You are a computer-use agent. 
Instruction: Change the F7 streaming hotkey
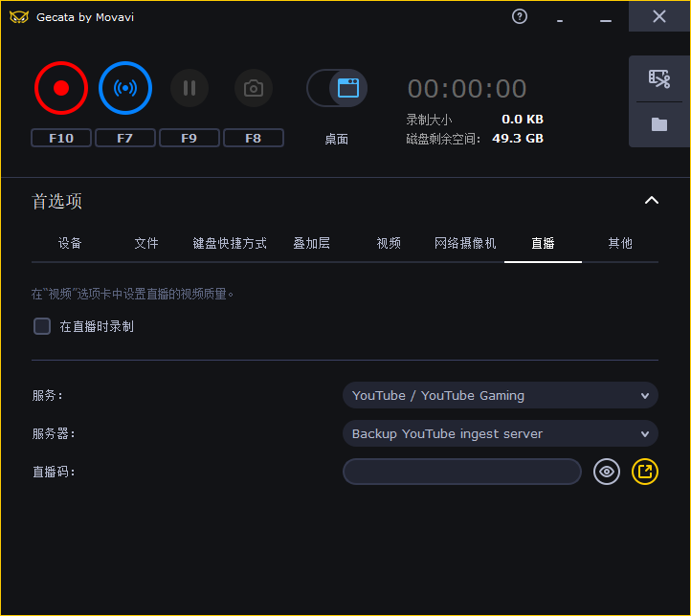(125, 139)
